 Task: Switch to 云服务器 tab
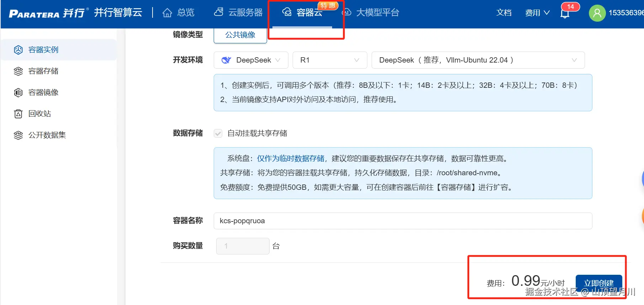coord(238,12)
